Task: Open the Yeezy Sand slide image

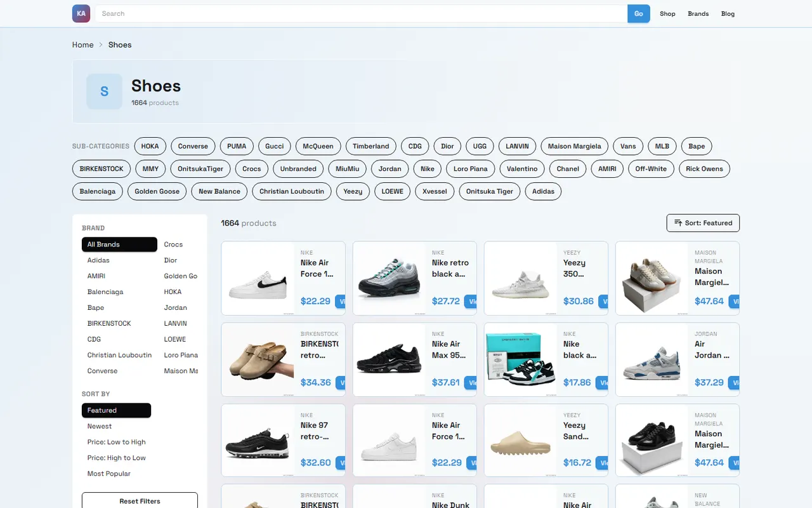Action: click(520, 441)
